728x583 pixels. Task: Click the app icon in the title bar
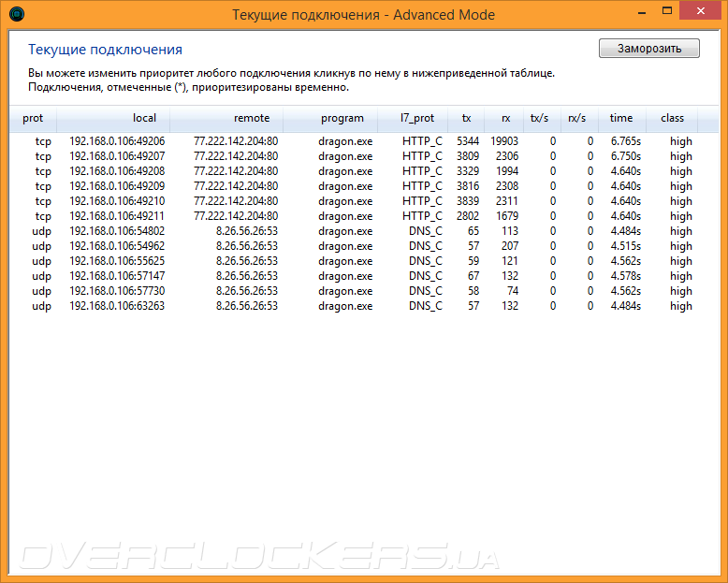[17, 14]
